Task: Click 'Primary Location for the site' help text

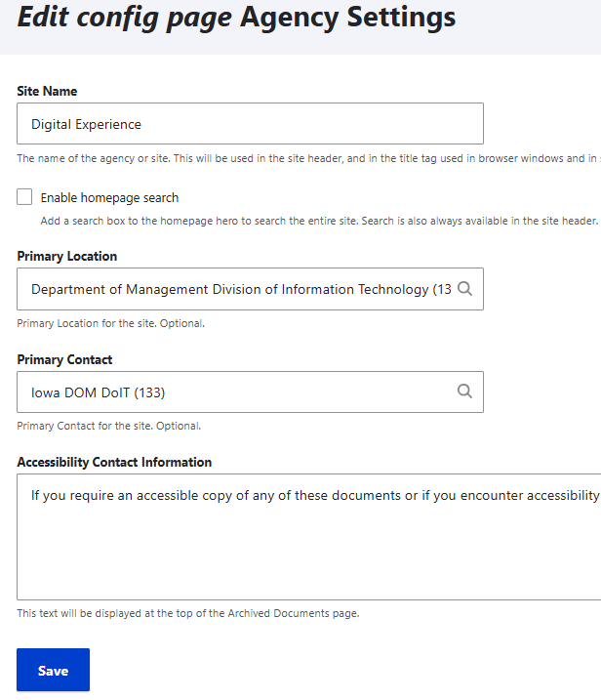Action: point(111,323)
